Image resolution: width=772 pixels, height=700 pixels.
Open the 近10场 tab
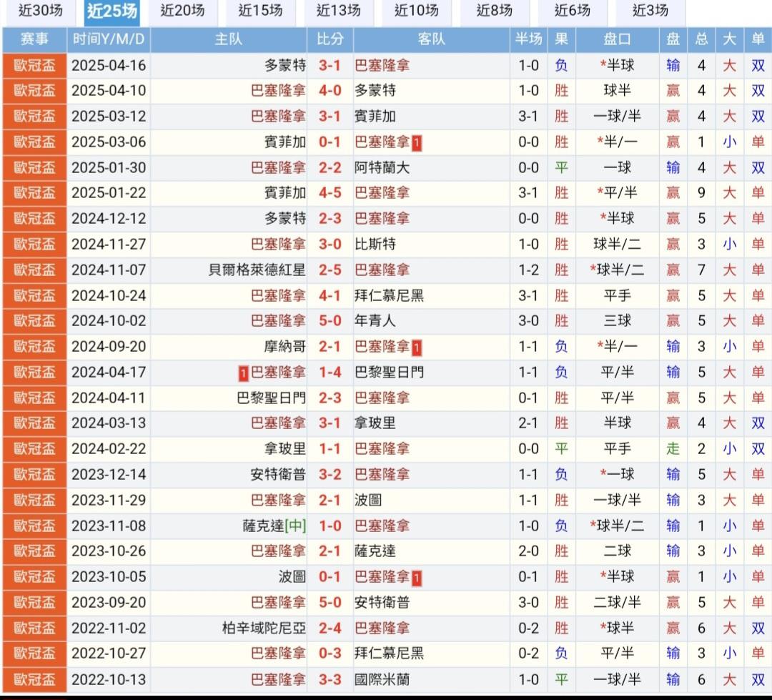point(417,11)
